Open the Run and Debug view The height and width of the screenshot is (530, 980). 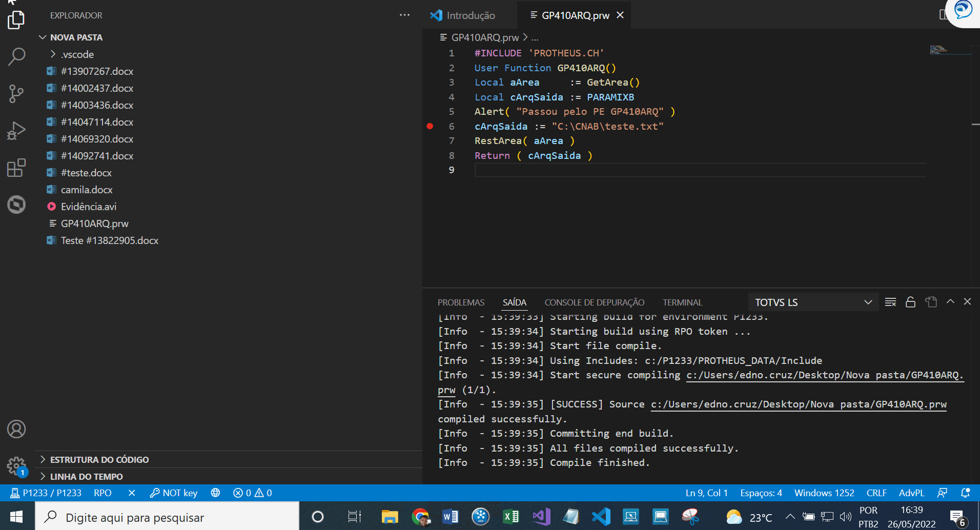(x=16, y=131)
